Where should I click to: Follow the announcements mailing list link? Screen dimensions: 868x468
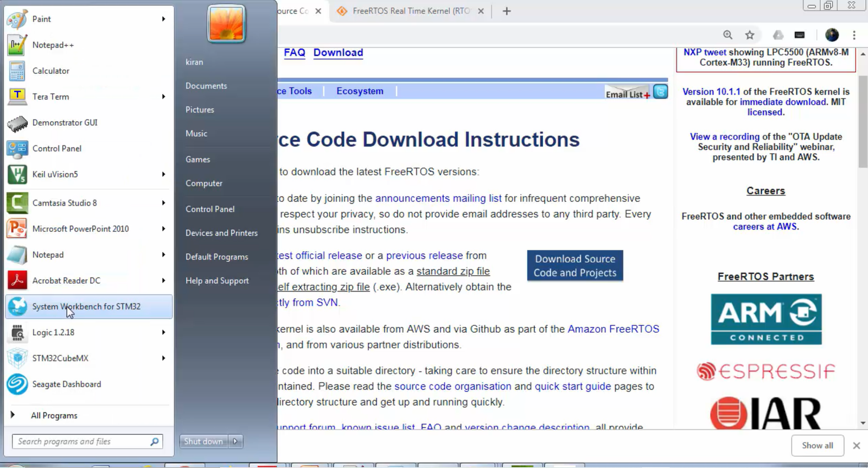tap(438, 199)
